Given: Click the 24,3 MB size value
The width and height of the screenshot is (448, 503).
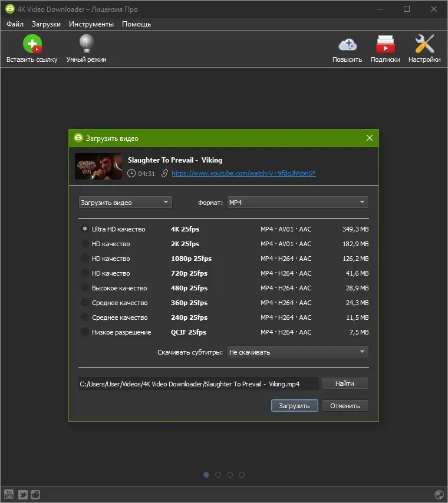Looking at the screenshot, I should pyautogui.click(x=357, y=303).
